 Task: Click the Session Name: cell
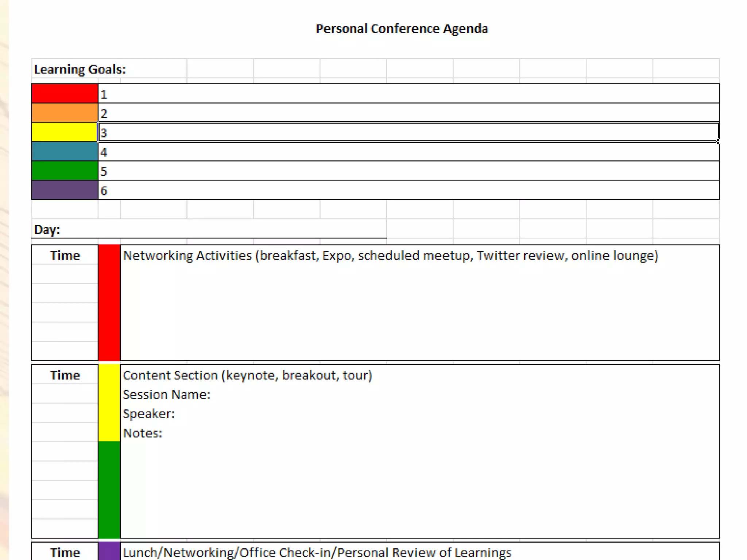166,394
